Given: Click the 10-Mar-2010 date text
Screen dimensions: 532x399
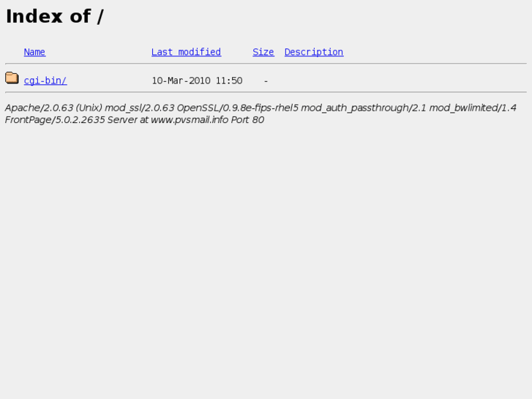Looking at the screenshot, I should tap(181, 81).
